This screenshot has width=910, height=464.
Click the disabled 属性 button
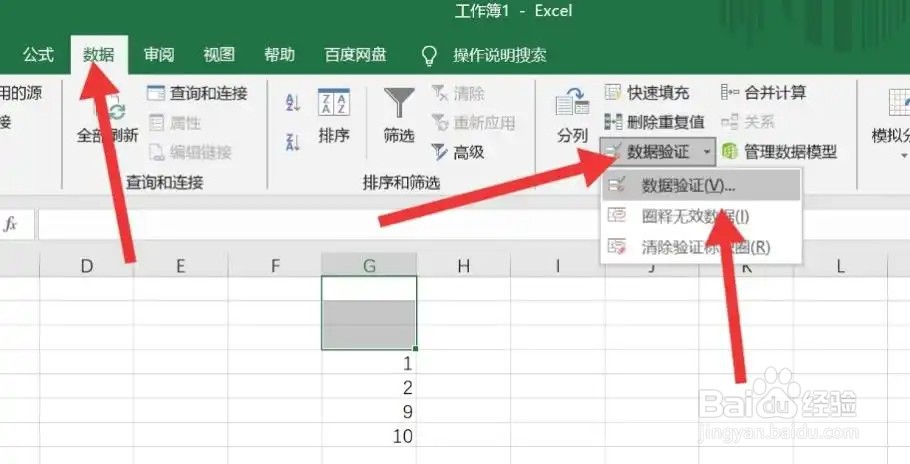point(175,122)
